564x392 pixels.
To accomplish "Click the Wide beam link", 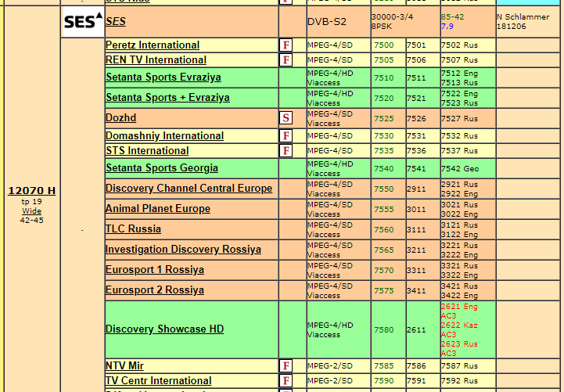I will pyautogui.click(x=31, y=211).
